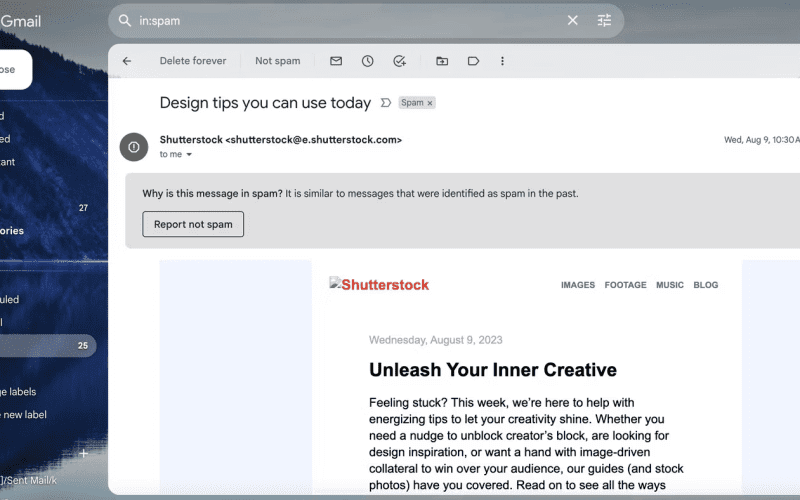800x500 pixels.
Task: Expand the 'to me' details arrow
Action: (189, 154)
